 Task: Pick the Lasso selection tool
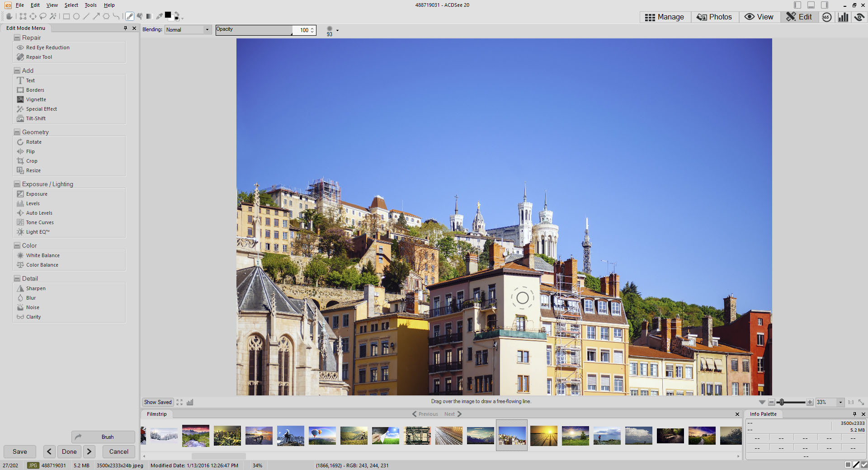tap(43, 16)
